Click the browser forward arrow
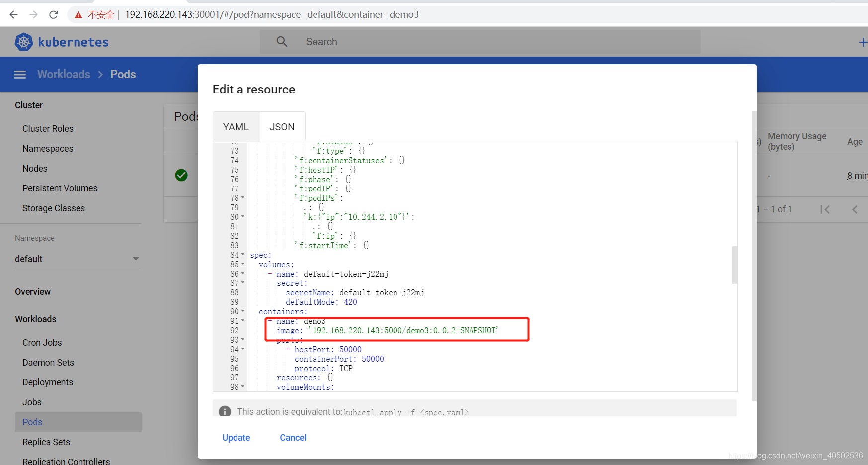Image resolution: width=868 pixels, height=465 pixels. [33, 15]
